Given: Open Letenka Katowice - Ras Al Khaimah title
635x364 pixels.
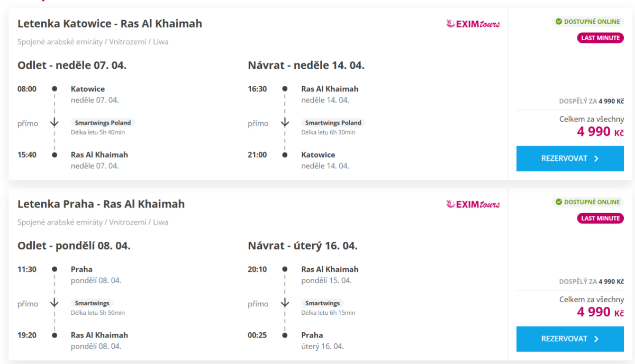Looking at the screenshot, I should pos(110,24).
